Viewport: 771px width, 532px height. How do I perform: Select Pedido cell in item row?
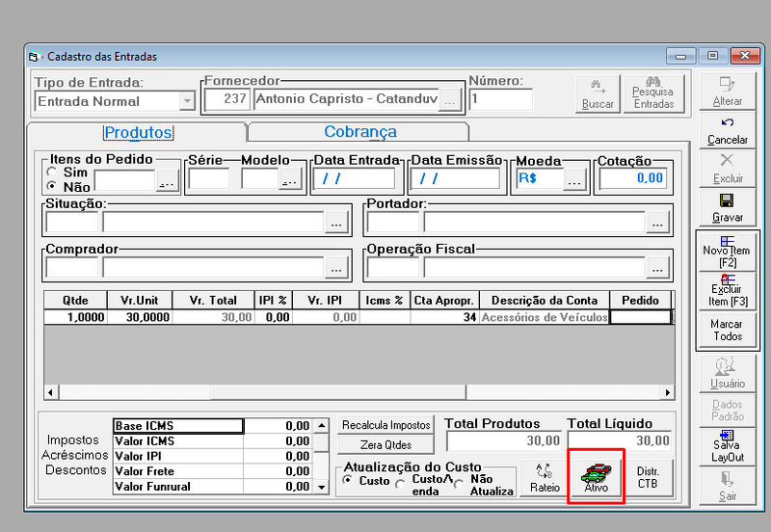pyautogui.click(x=640, y=317)
